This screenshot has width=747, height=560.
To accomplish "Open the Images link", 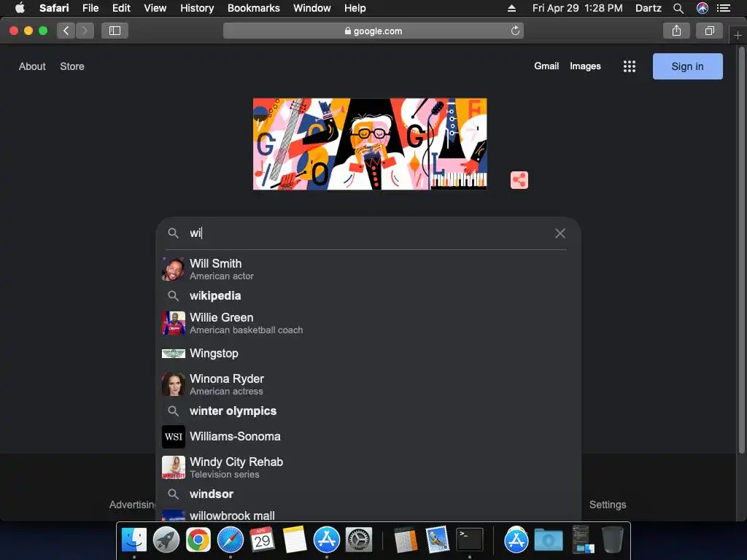I will 585,66.
